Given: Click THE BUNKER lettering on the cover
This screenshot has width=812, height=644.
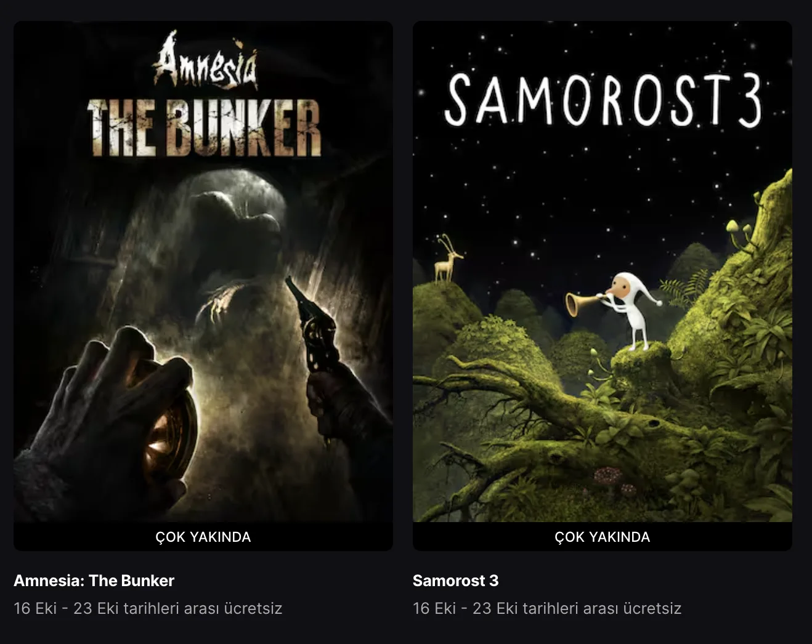Looking at the screenshot, I should tap(204, 128).
